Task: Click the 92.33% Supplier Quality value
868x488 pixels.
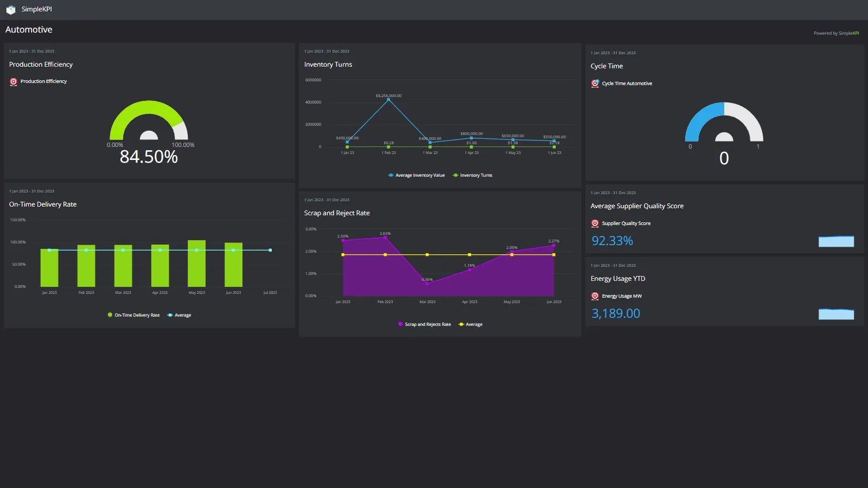Action: [612, 241]
